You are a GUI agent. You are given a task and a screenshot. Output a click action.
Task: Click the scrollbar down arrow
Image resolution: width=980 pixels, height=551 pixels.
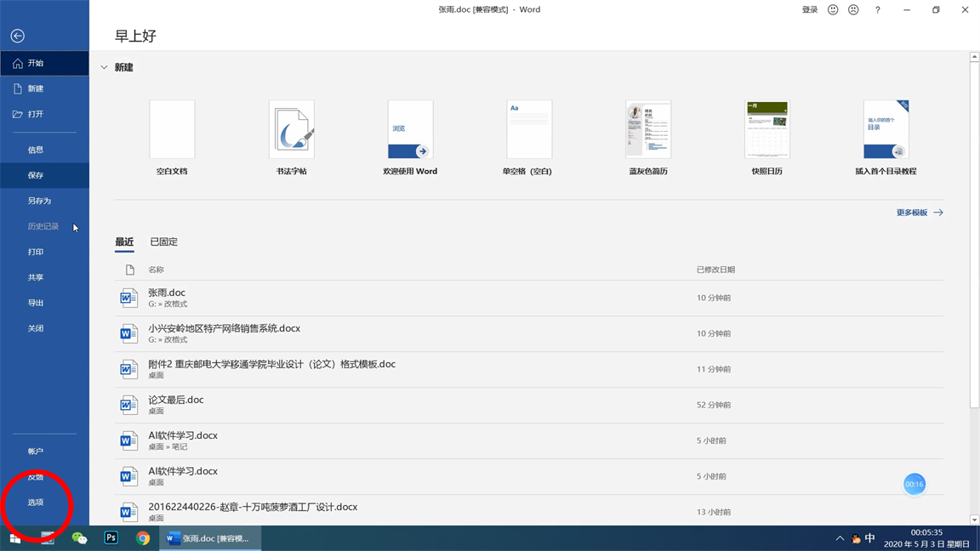click(x=974, y=520)
